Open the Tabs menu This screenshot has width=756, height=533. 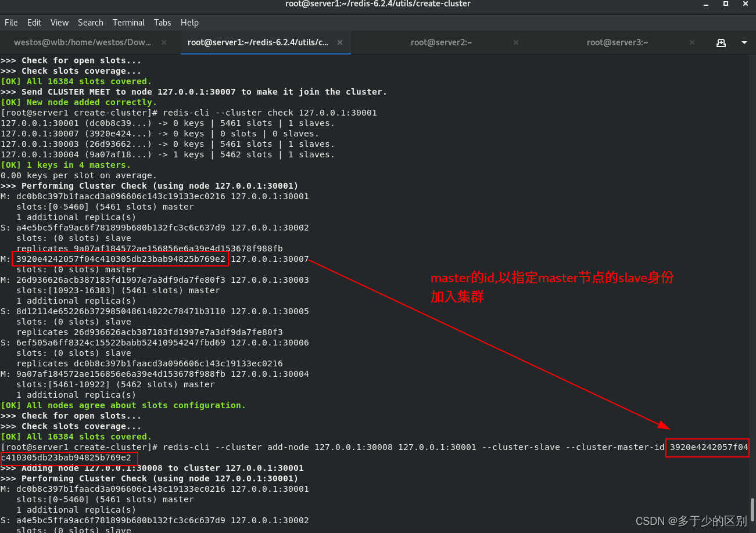click(x=163, y=23)
